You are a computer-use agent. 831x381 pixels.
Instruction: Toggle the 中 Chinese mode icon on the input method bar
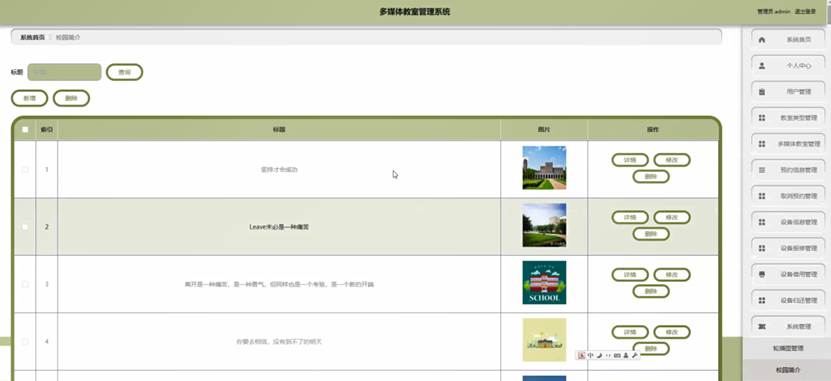pos(590,356)
